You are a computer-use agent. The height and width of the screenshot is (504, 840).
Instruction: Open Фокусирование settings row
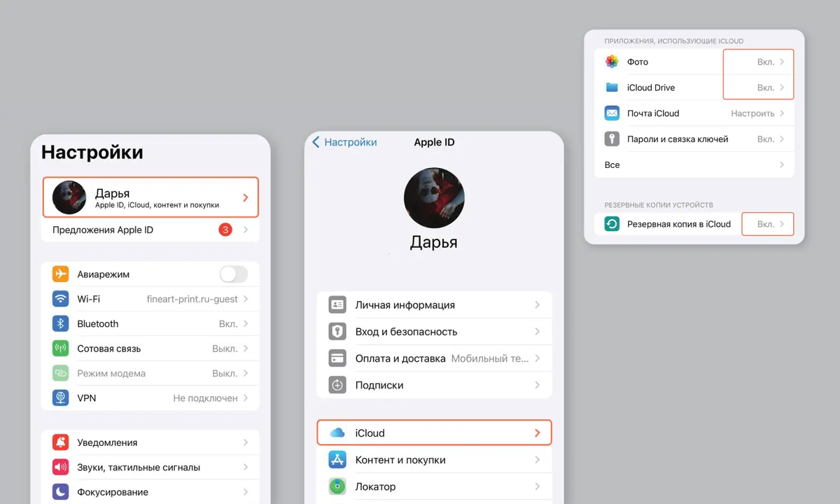[150, 492]
